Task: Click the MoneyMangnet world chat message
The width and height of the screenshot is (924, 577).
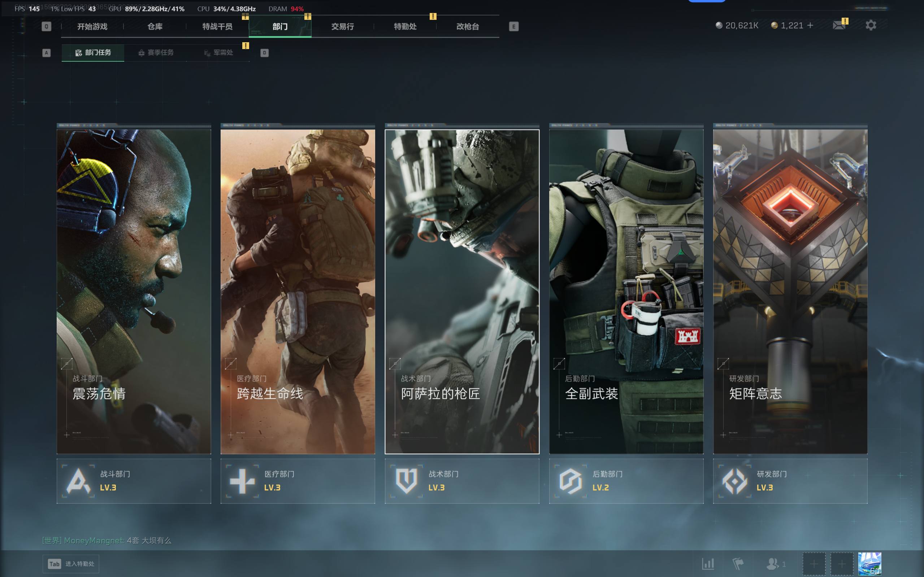Action: (107, 540)
